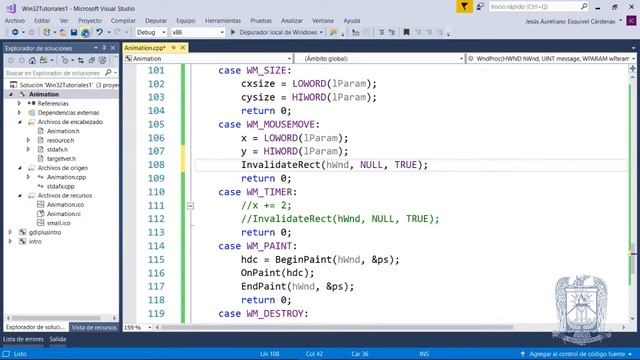The image size is (640, 360).
Task: Click Depurador local de Windows button
Action: [x=278, y=32]
